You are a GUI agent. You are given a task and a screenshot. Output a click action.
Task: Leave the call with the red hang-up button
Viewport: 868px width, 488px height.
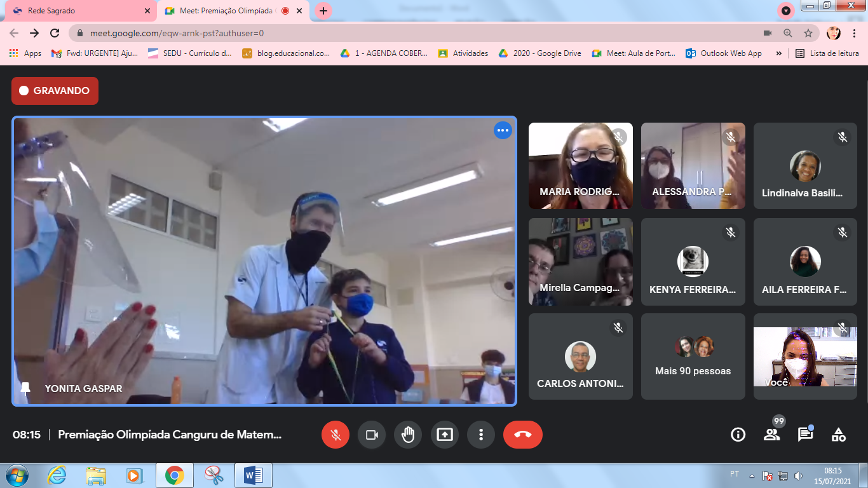click(523, 435)
